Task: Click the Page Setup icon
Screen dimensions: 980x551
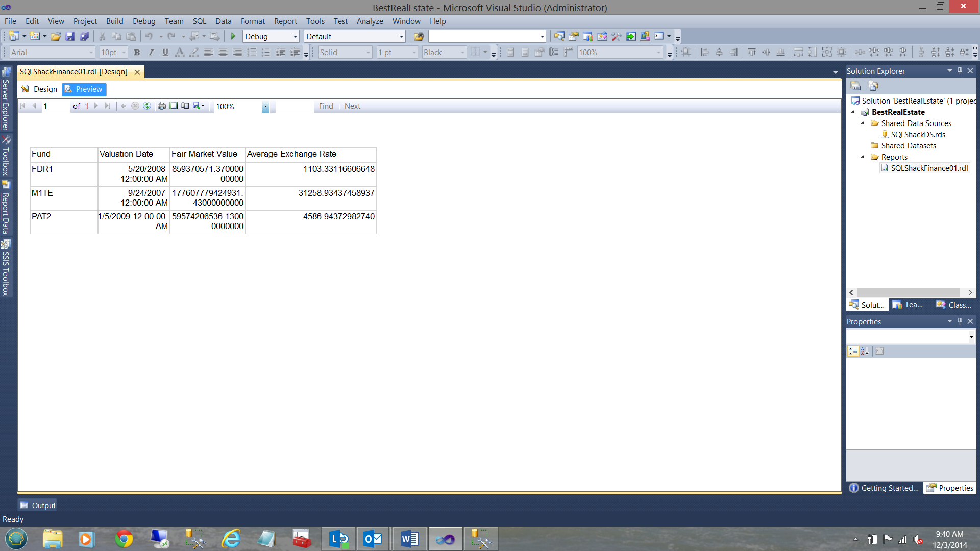Action: (185, 106)
